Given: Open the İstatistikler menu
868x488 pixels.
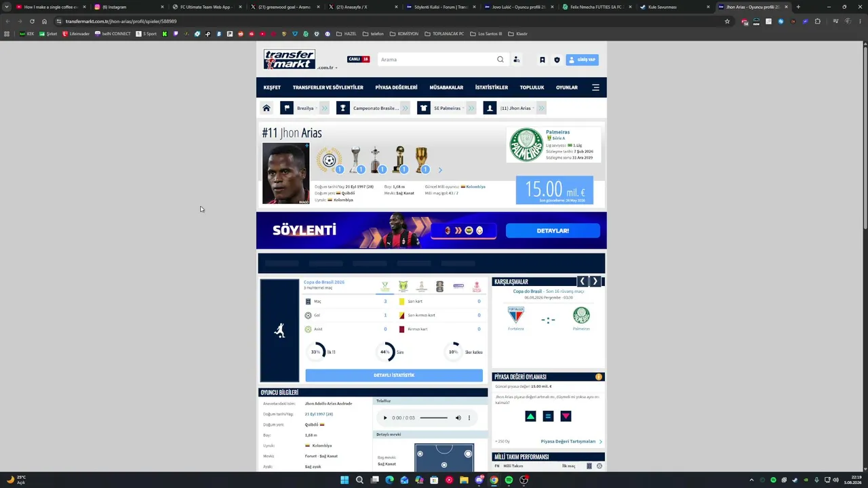Looking at the screenshot, I should pos(492,87).
